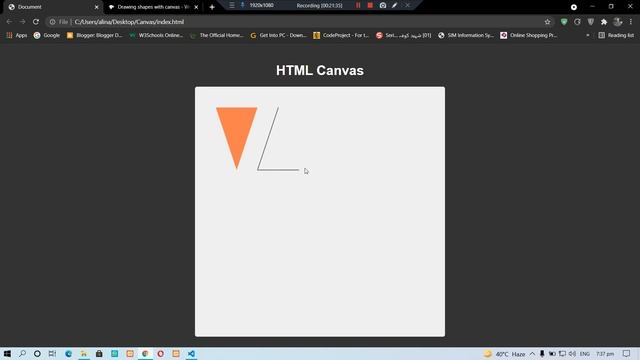This screenshot has height=360, width=640.
Task: Open the grey shield extension icon
Action: [x=591, y=22]
